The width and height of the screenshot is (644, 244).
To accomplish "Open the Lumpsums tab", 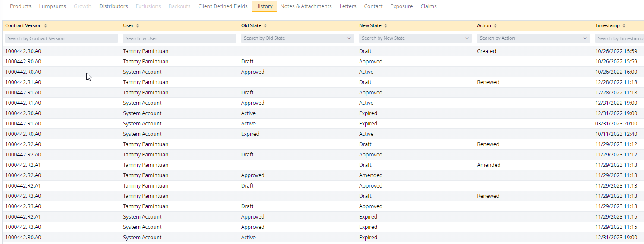I will click(x=53, y=6).
